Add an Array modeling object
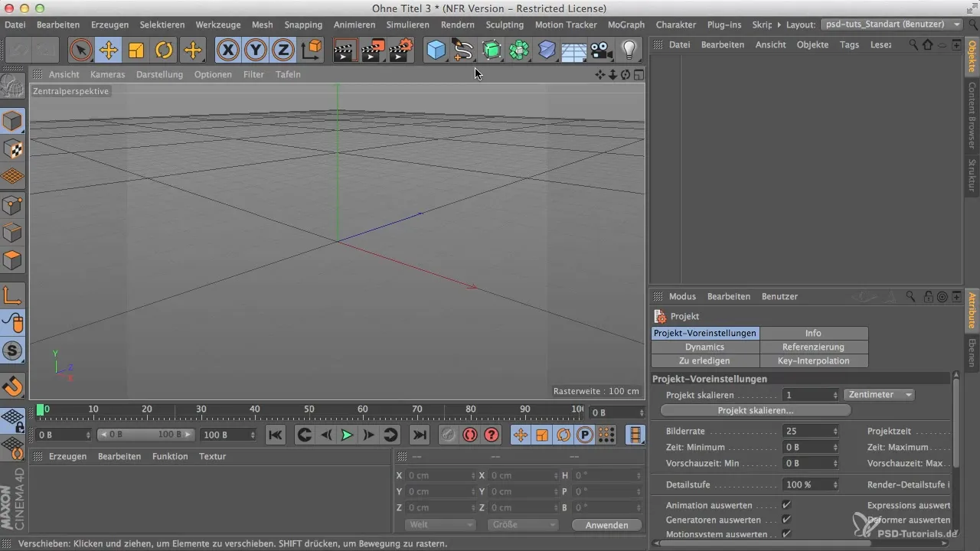This screenshot has height=551, width=980. [x=519, y=51]
